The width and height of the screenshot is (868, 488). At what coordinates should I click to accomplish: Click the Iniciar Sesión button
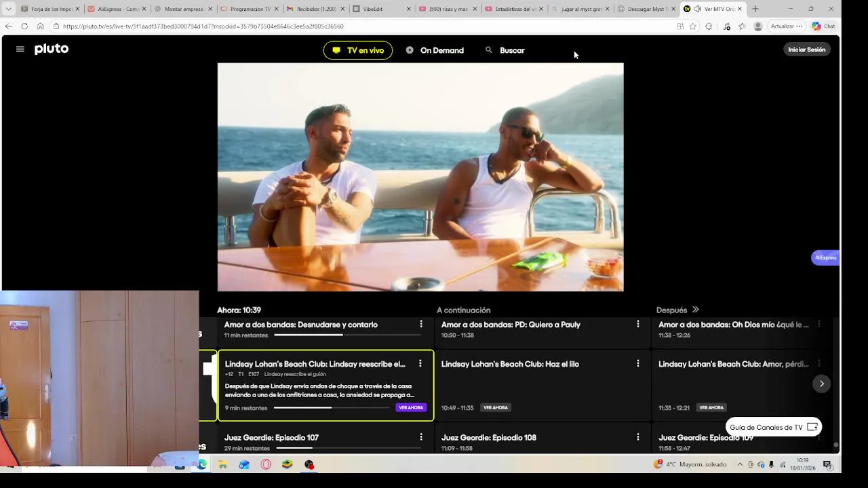pos(807,49)
